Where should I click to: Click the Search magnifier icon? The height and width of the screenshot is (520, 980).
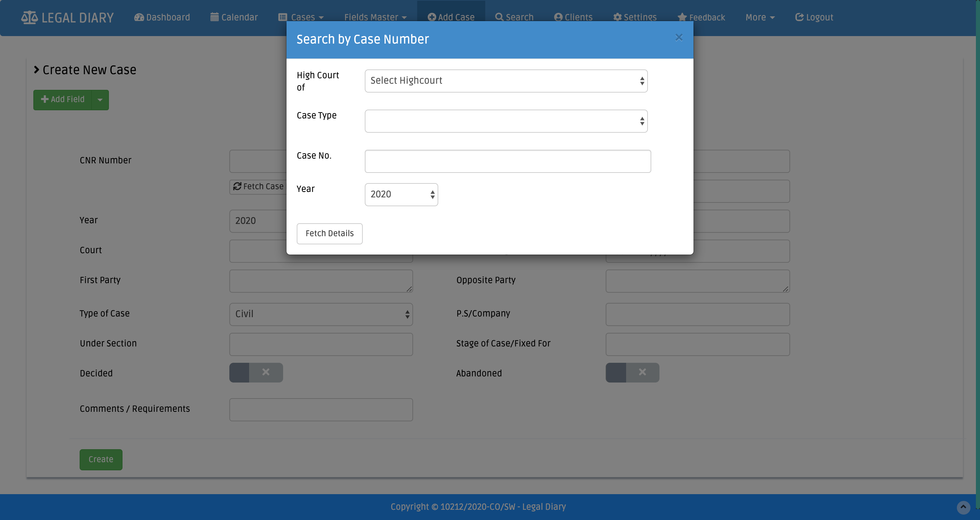(x=500, y=17)
